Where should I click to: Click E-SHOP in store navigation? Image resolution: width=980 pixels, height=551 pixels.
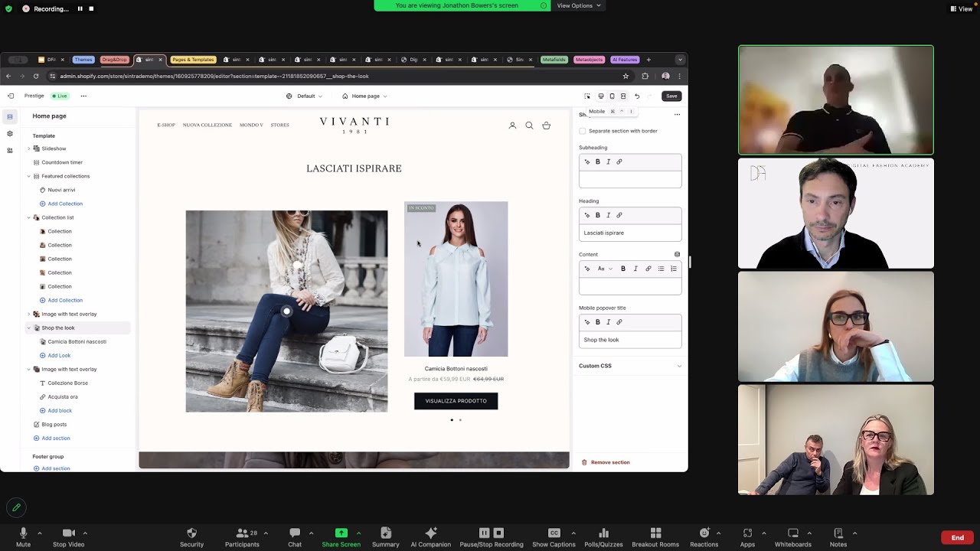(x=166, y=125)
